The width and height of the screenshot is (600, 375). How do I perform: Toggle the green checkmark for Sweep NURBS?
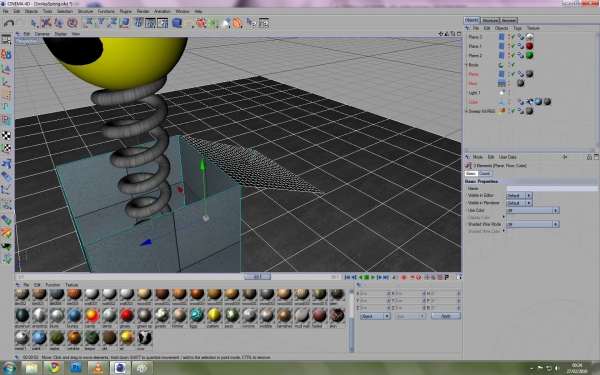pos(513,111)
